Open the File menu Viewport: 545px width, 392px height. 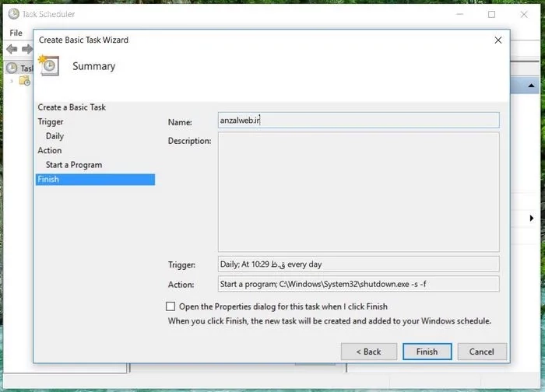coord(16,33)
